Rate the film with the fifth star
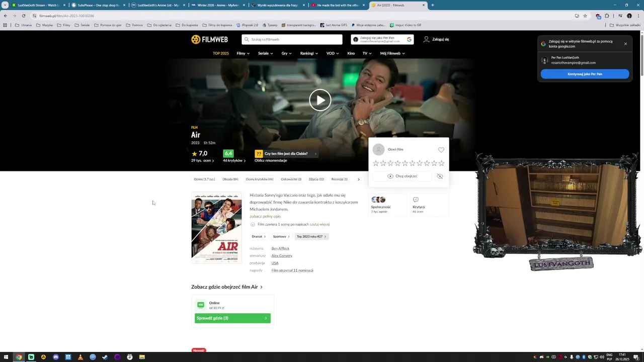 (x=405, y=163)
